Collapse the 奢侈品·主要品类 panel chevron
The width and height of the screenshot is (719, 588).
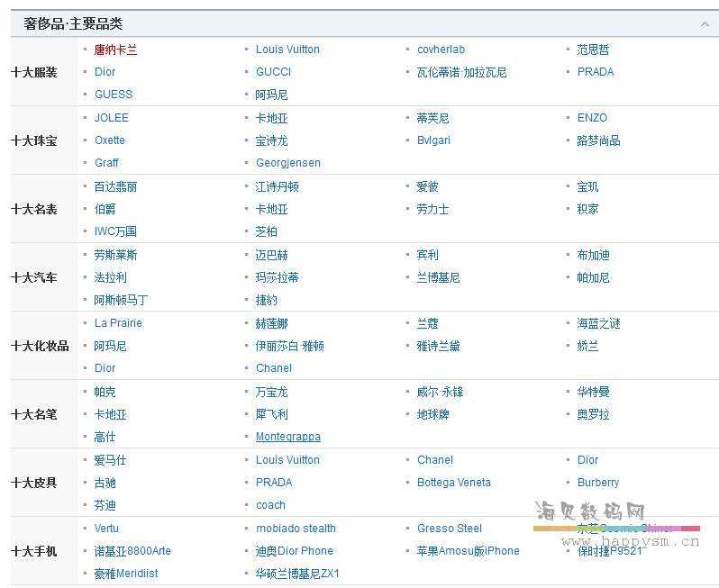click(705, 23)
